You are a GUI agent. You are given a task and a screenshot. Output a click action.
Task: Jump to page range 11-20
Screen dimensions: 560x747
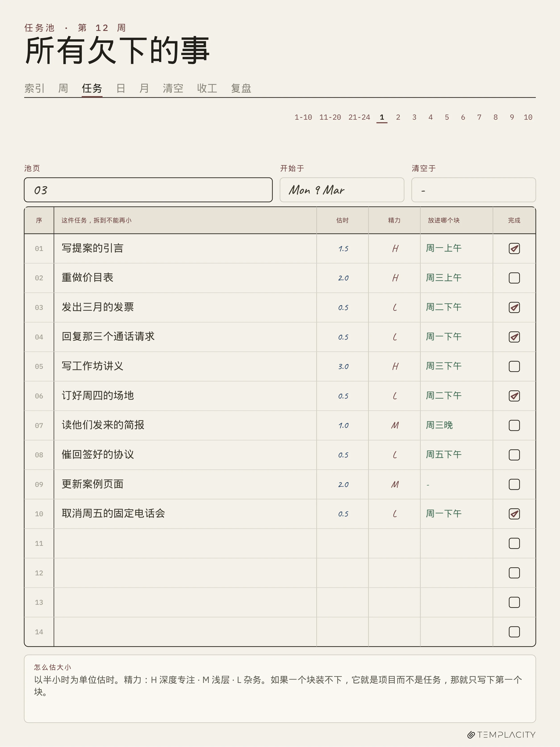[330, 117]
